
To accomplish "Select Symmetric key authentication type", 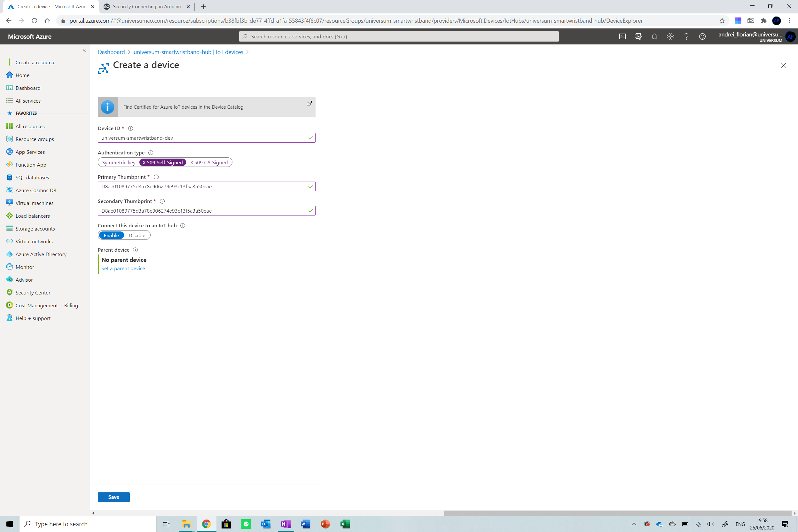I will click(118, 162).
